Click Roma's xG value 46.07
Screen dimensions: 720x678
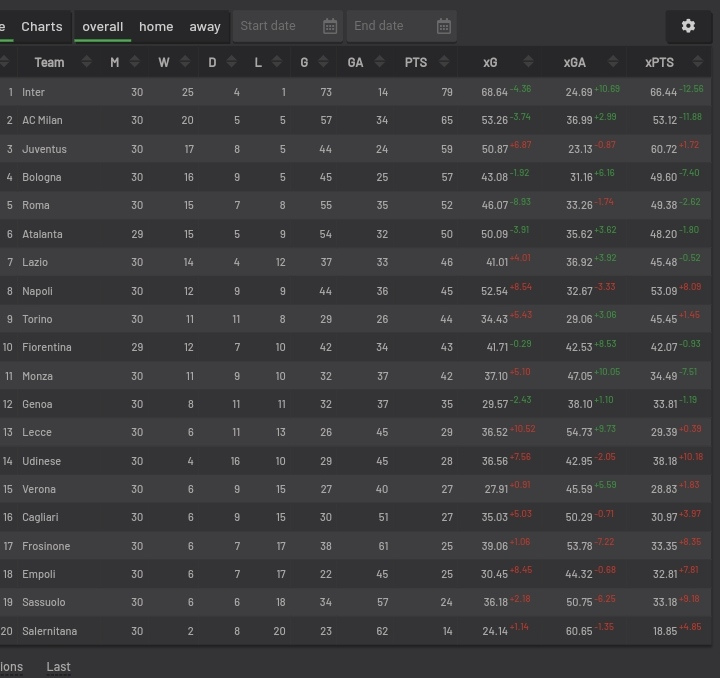click(495, 205)
